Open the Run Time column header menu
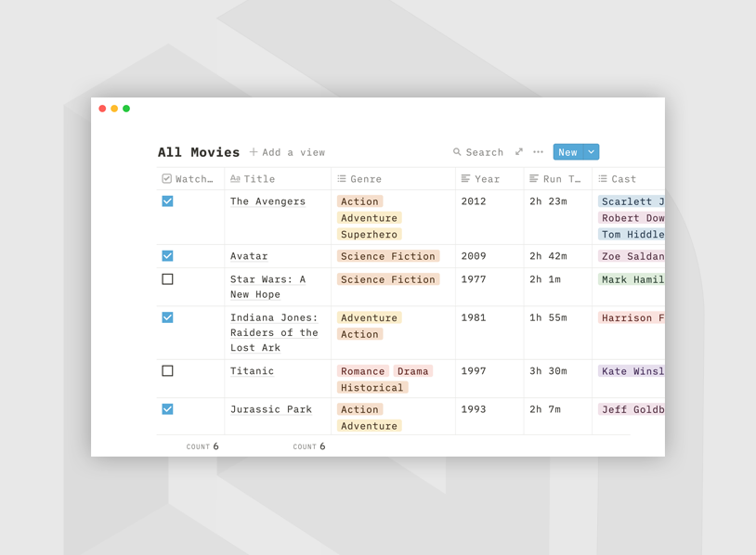This screenshot has height=555, width=756. tap(557, 179)
